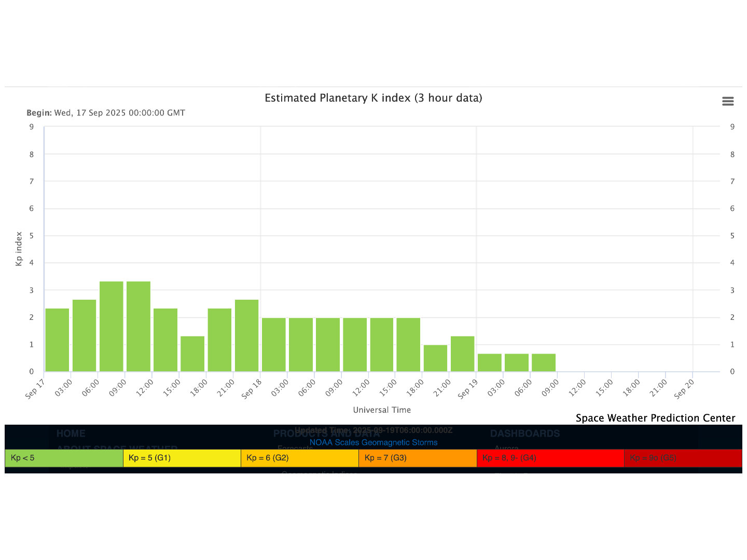The width and height of the screenshot is (747, 560).
Task: Click the Space Weather Prediction Center credit
Action: coord(655,418)
